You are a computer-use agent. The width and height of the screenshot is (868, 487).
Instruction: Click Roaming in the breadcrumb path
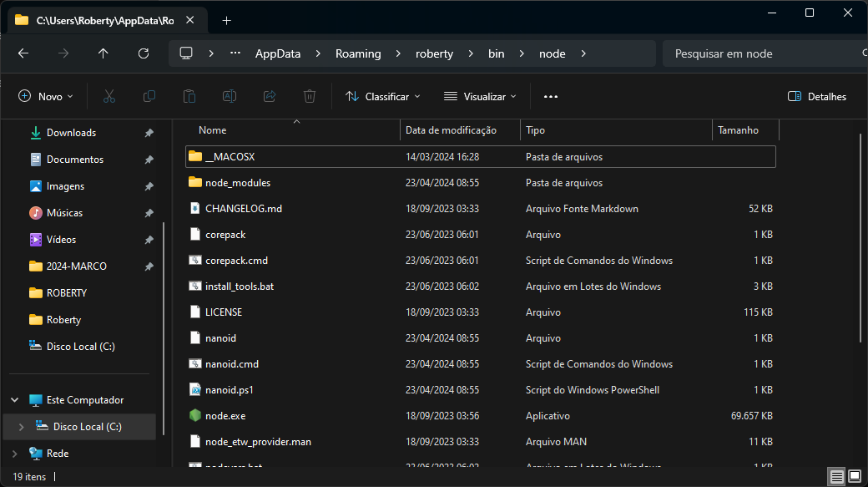(358, 53)
